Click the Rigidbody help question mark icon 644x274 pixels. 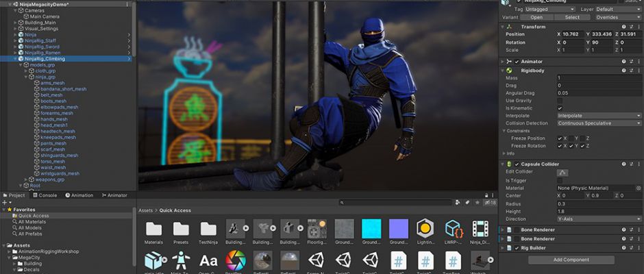click(x=623, y=70)
